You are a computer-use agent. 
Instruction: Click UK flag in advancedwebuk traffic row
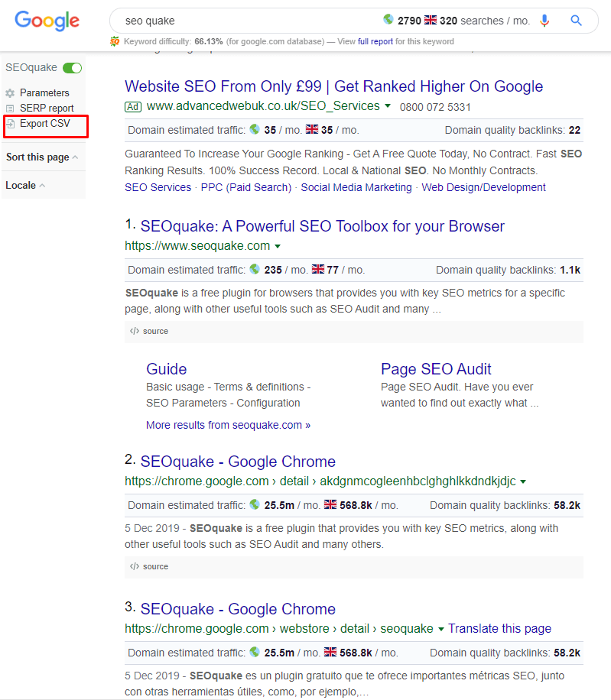[312, 129]
